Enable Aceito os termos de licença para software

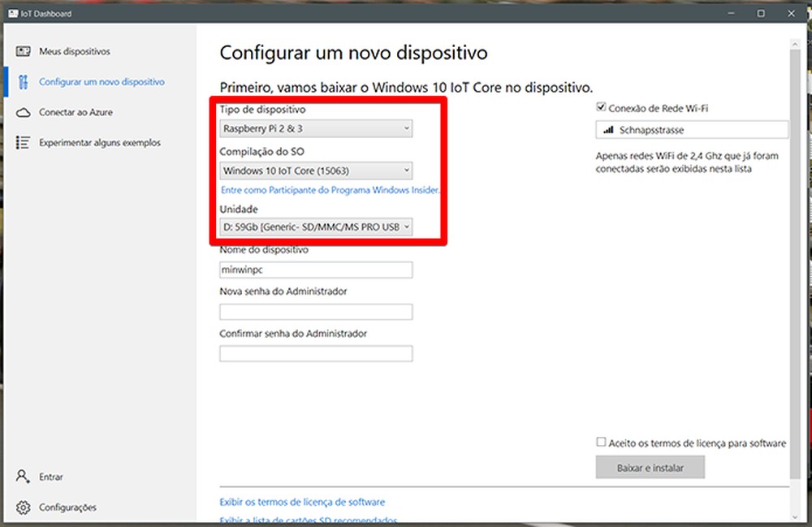click(601, 441)
